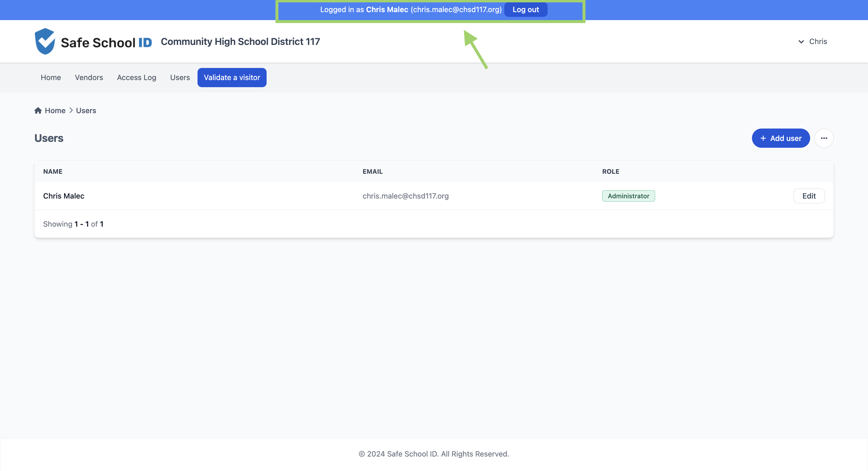868x471 pixels.
Task: Open the Home navigation tab
Action: 51,77
